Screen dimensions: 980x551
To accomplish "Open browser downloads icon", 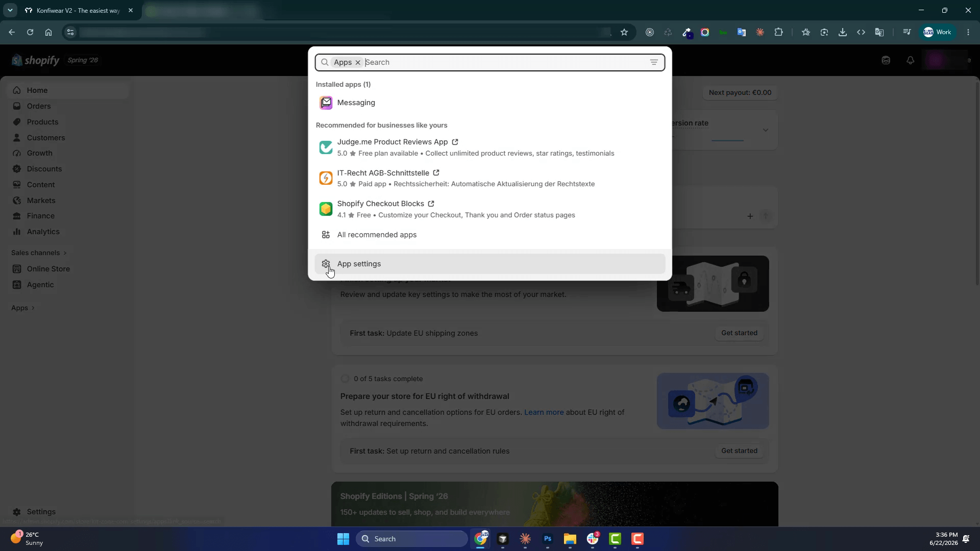I will click(843, 32).
